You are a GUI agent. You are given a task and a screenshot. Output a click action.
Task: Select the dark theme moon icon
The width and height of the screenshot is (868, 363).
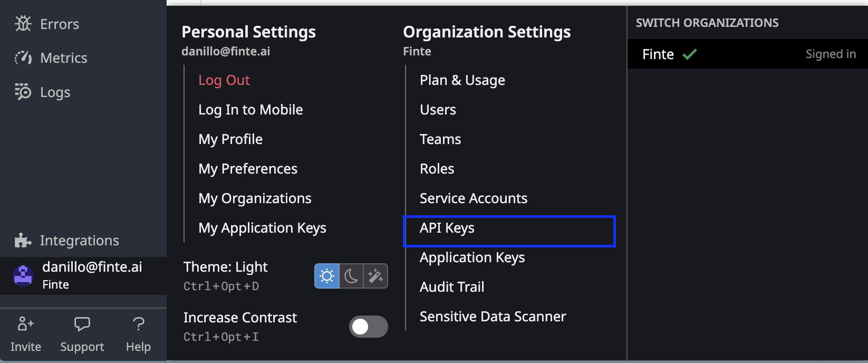[x=351, y=276]
